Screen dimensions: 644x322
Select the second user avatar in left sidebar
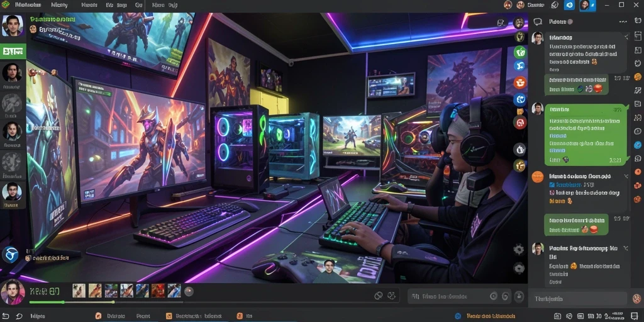[x=12, y=73]
